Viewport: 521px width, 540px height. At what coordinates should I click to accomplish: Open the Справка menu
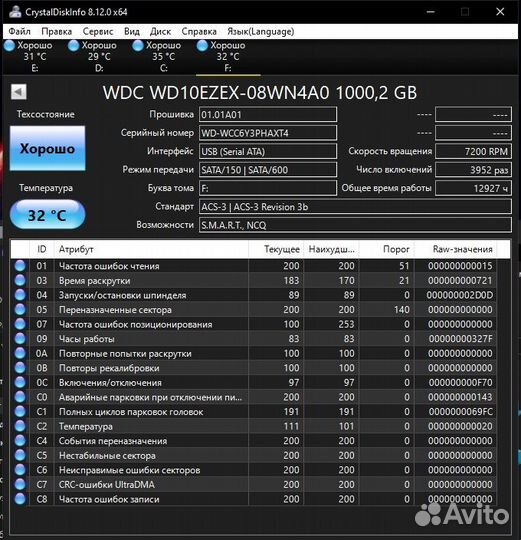pyautogui.click(x=199, y=31)
